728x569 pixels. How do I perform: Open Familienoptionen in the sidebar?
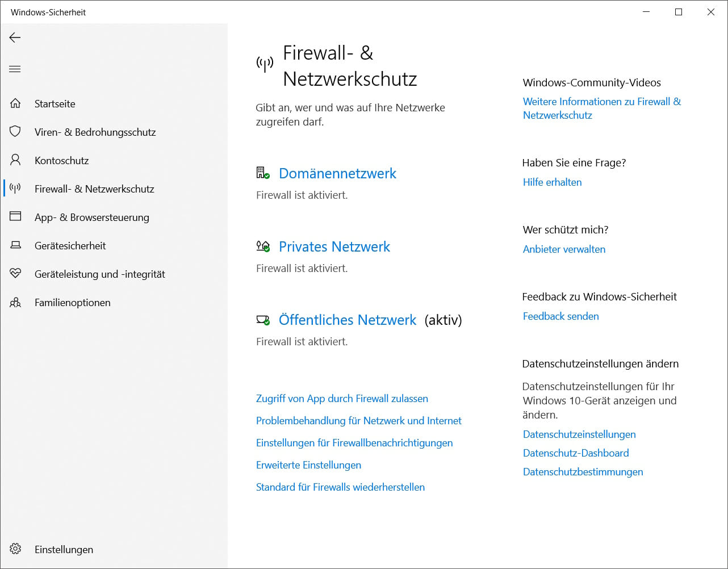click(72, 302)
